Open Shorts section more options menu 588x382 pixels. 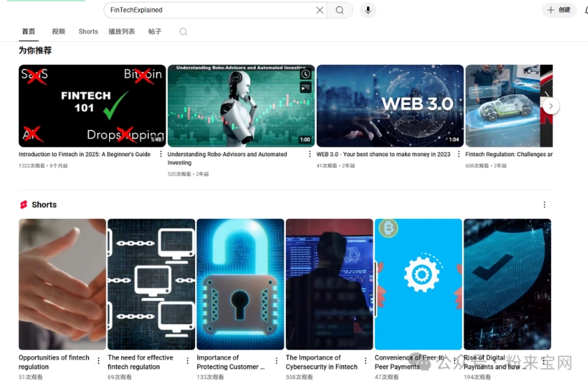pyautogui.click(x=544, y=204)
